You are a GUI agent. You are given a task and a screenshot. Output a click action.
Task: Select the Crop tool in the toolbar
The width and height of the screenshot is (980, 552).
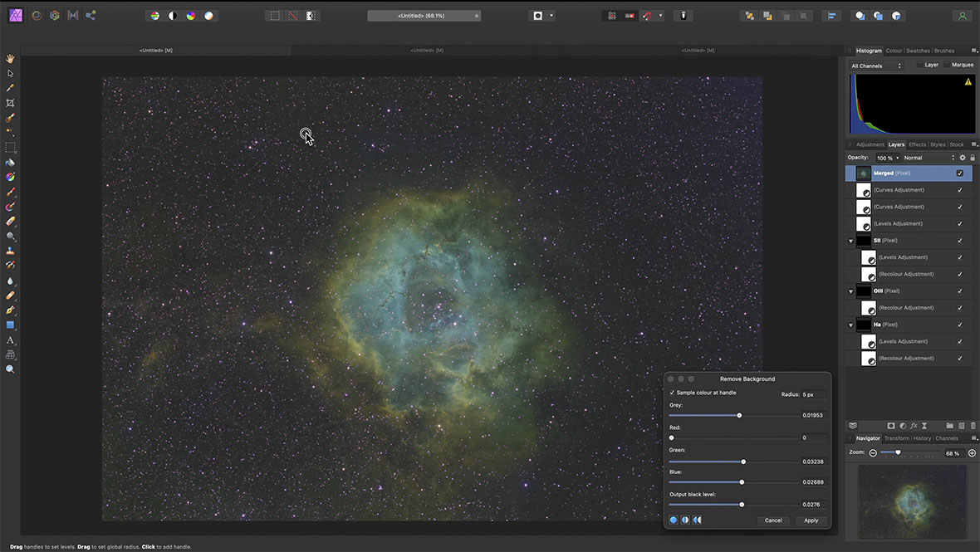[x=10, y=103]
